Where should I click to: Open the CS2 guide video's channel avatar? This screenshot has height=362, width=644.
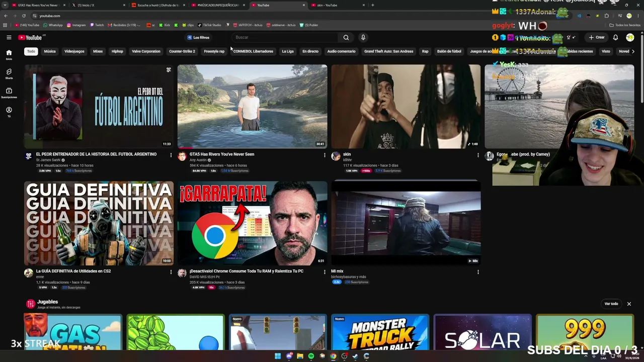[x=29, y=273]
